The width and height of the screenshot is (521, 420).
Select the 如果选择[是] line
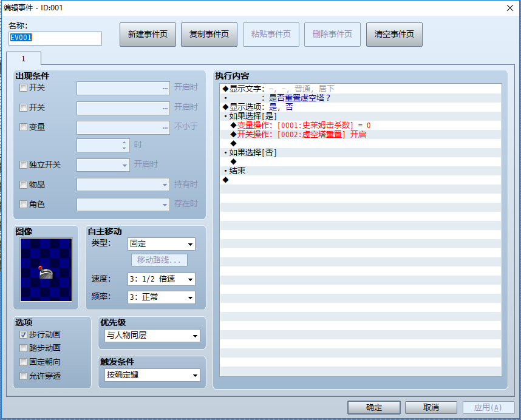(x=361, y=116)
